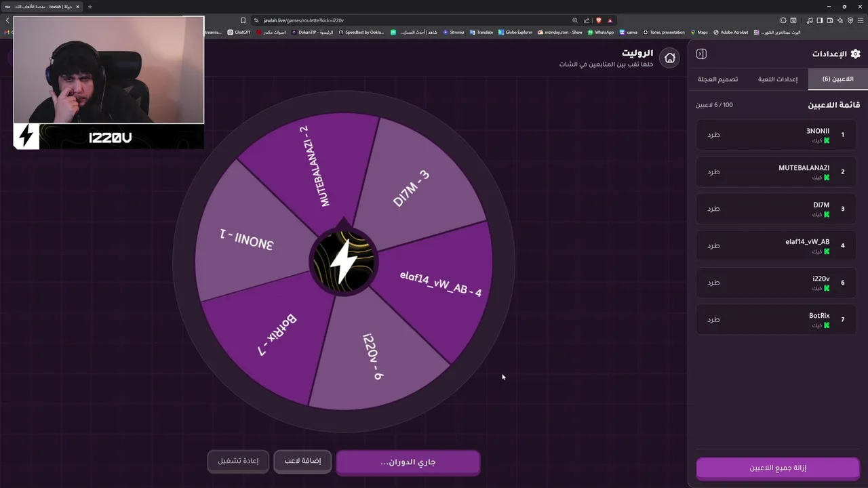The height and width of the screenshot is (488, 868).
Task: Click the wheel segment 3NONII - 1
Action: (x=248, y=239)
